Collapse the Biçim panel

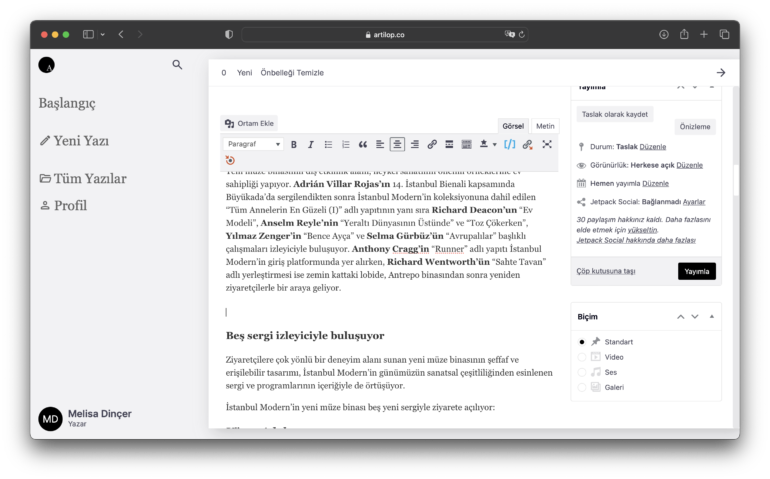point(712,317)
